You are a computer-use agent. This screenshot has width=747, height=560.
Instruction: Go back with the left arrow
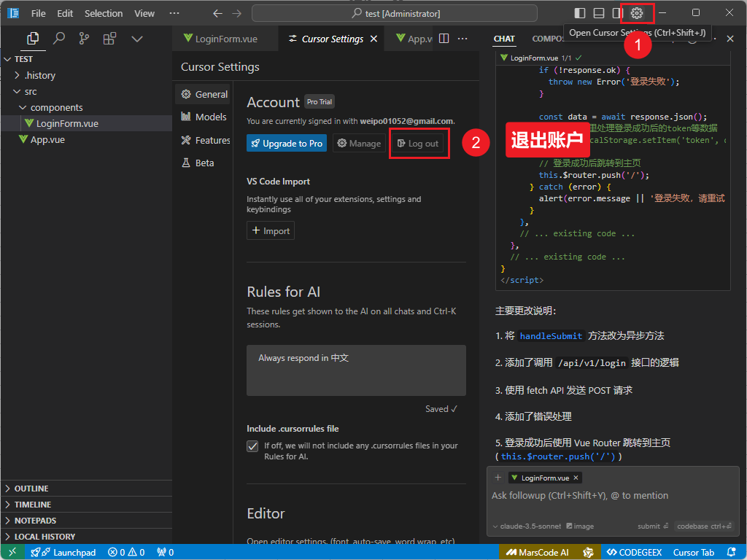click(217, 13)
